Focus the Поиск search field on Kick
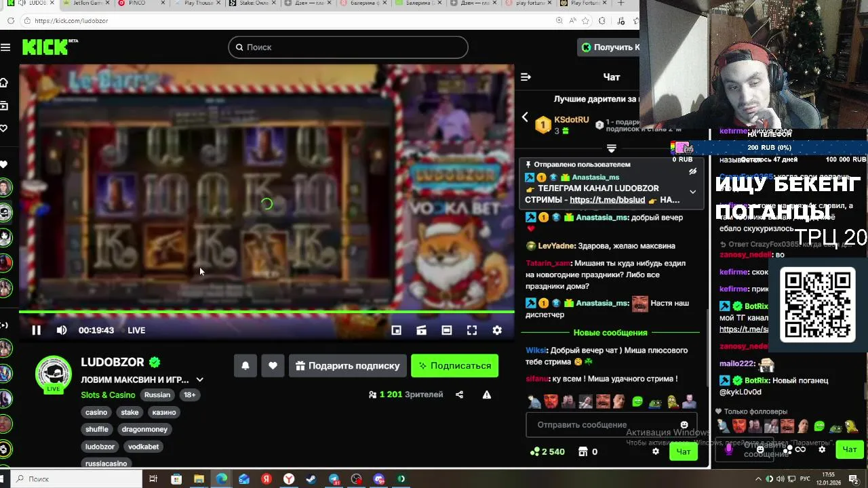The width and height of the screenshot is (868, 488). click(x=349, y=47)
